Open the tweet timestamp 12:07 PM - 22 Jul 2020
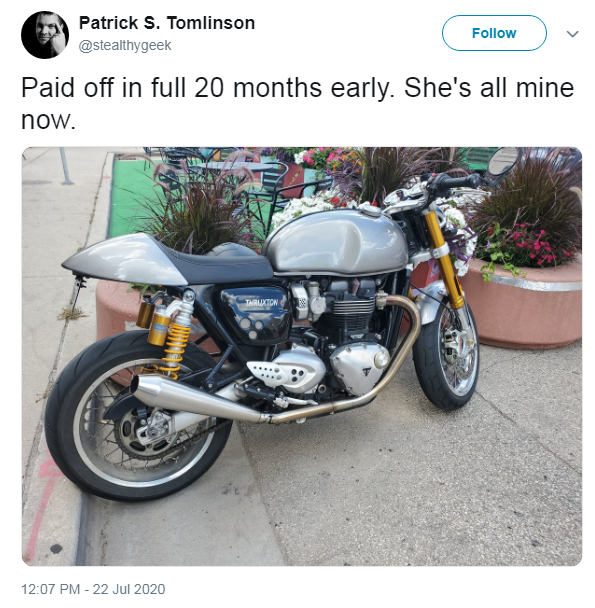The width and height of the screenshot is (595, 608). (93, 589)
